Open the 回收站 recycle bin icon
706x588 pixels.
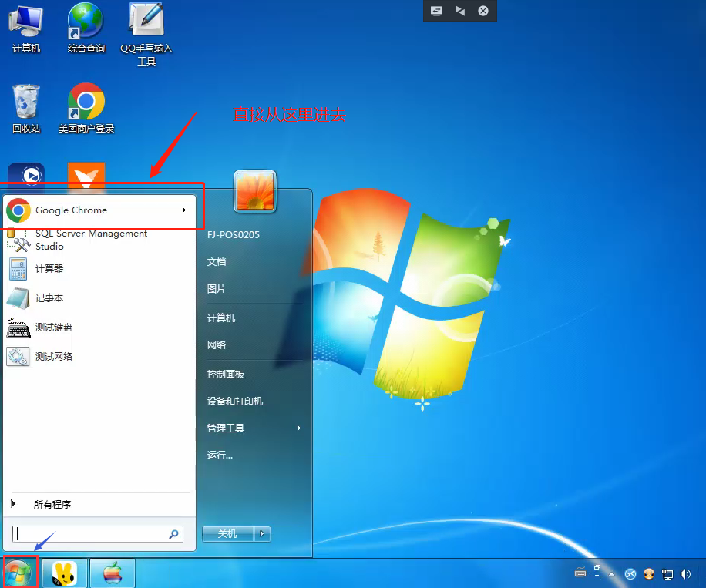(x=26, y=102)
